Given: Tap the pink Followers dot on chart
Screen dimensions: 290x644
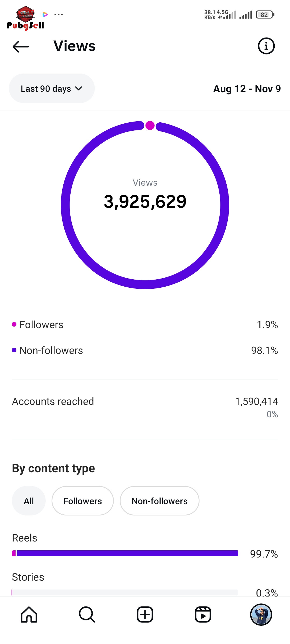Looking at the screenshot, I should 150,125.
